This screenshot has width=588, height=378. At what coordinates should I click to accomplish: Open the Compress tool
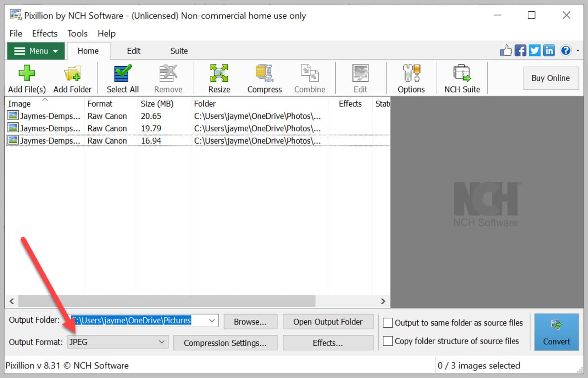click(x=264, y=73)
